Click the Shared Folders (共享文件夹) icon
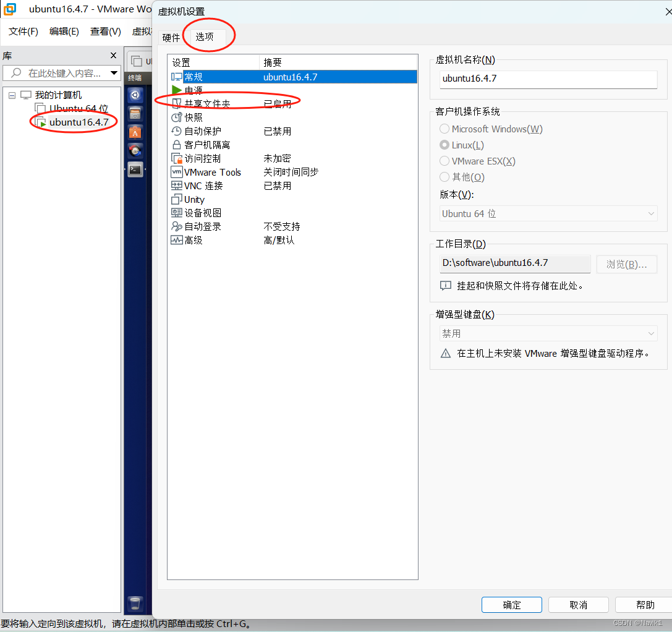Viewport: 672px width, 632px height. (x=176, y=103)
